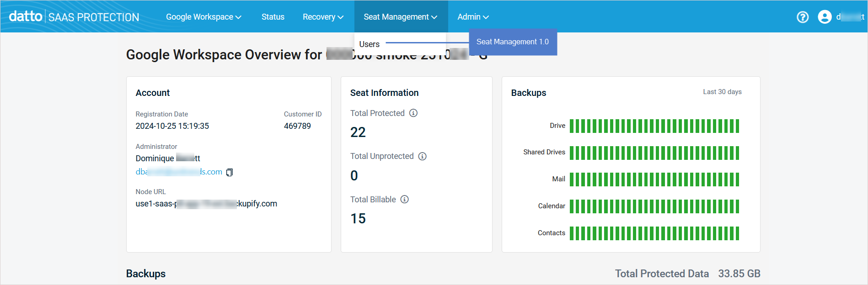868x285 pixels.
Task: Click the administrator email link
Action: [x=179, y=172]
